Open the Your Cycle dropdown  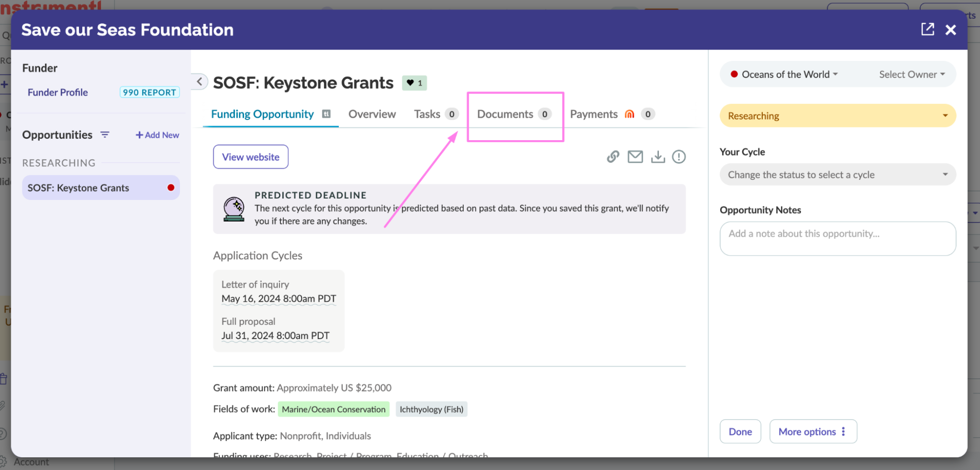tap(837, 174)
